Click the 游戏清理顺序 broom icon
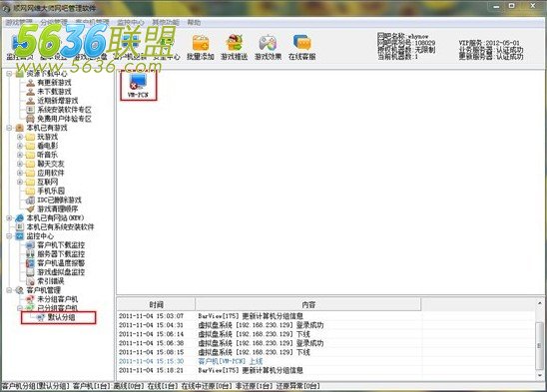547x392 pixels. pos(31,209)
